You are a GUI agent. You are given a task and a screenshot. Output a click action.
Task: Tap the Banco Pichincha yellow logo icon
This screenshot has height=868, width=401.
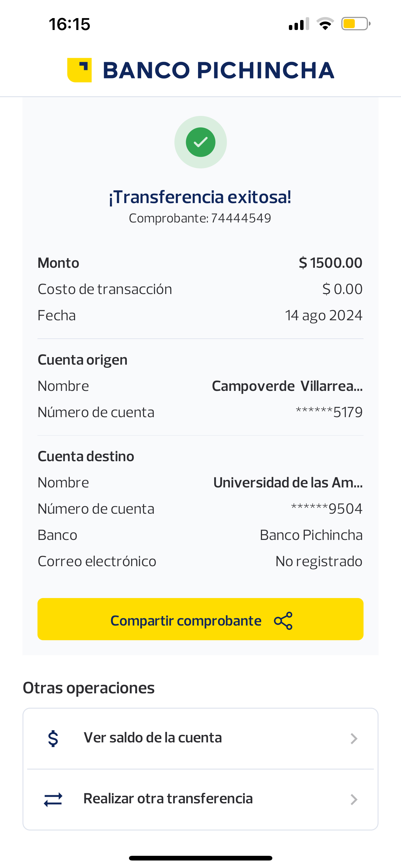[79, 70]
